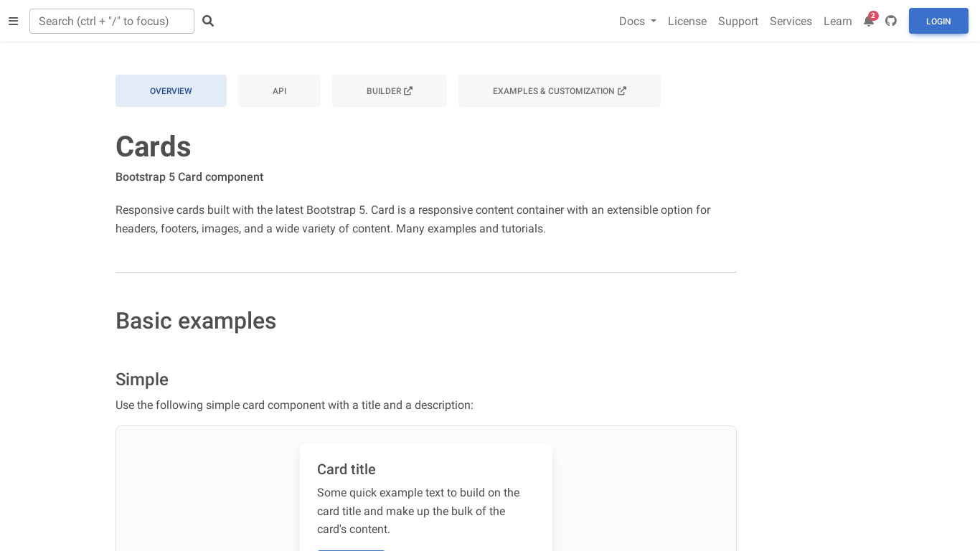Open the Support link in navbar
Image resolution: width=980 pixels, height=551 pixels.
[738, 22]
